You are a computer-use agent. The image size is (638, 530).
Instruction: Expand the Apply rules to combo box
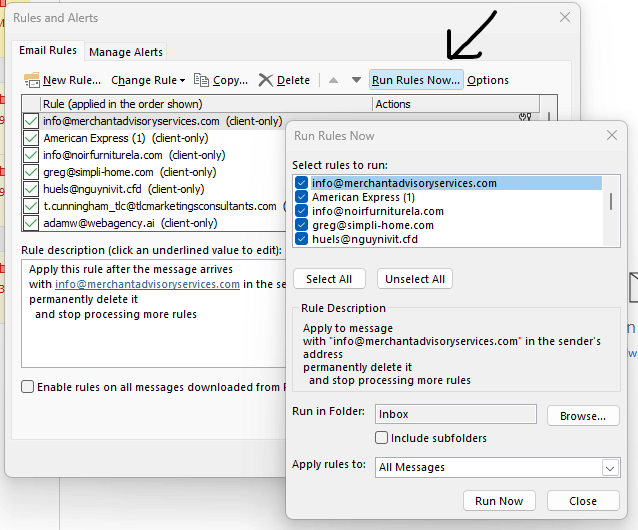pos(610,468)
